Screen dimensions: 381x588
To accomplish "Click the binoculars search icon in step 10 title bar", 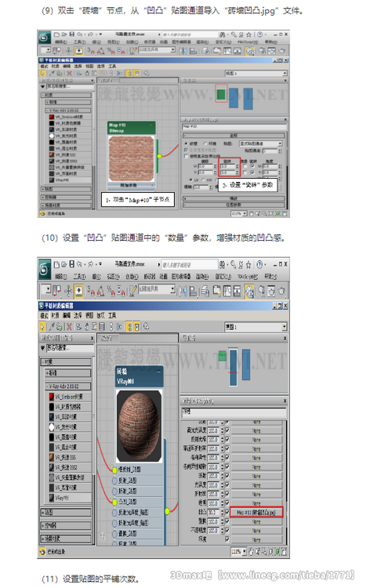I will tap(223, 265).
